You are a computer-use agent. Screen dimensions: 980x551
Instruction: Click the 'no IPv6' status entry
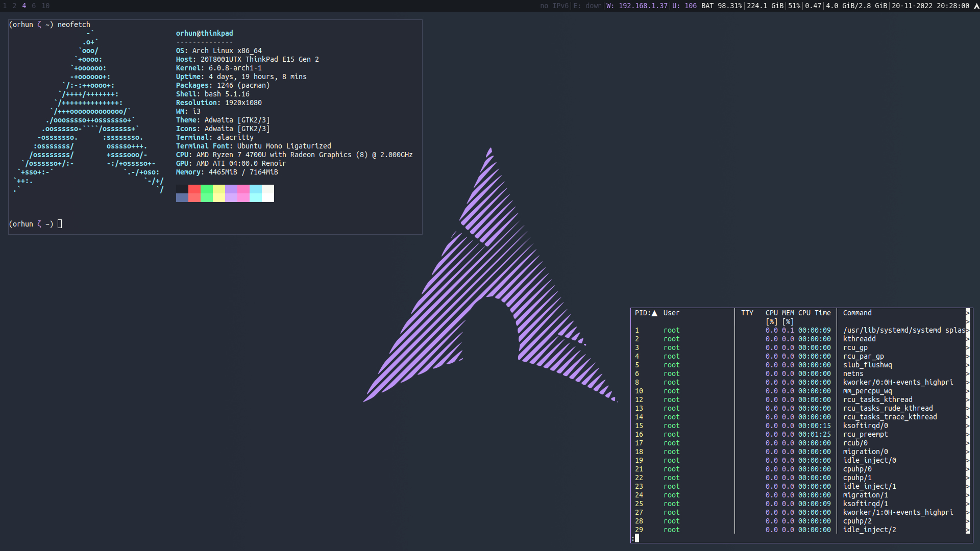[554, 6]
